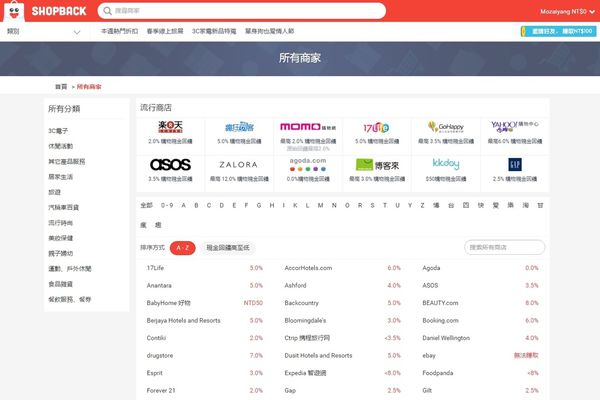Image resolution: width=600 pixels, height=400 pixels.
Task: Open the 17Life store logo
Action: click(x=376, y=127)
